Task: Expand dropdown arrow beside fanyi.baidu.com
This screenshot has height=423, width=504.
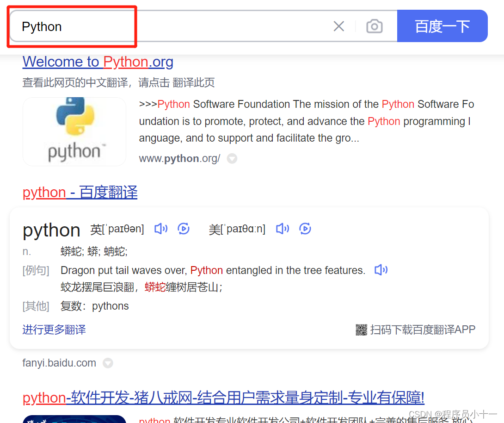Action: click(108, 363)
